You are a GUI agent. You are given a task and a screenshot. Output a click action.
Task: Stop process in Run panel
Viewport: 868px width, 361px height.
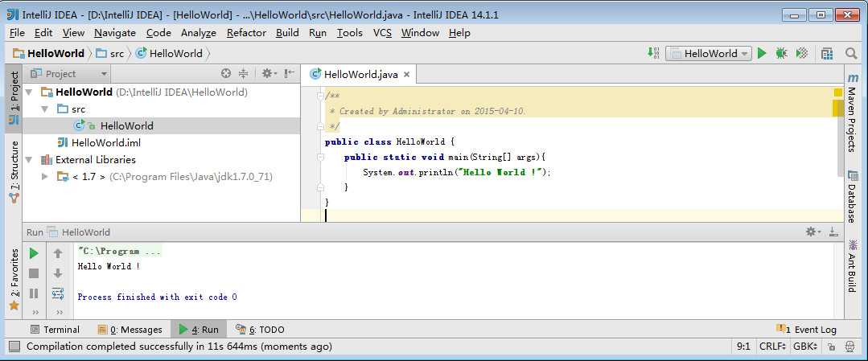coord(34,273)
